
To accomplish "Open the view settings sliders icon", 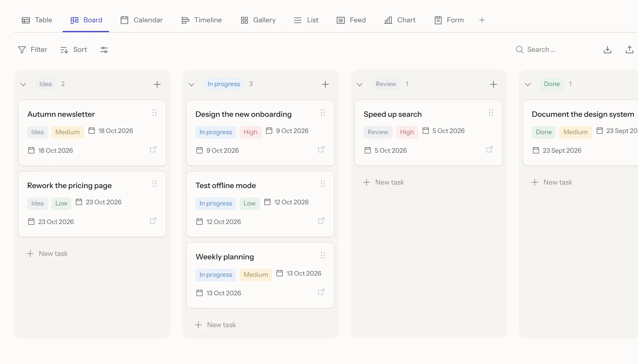I will (x=104, y=50).
